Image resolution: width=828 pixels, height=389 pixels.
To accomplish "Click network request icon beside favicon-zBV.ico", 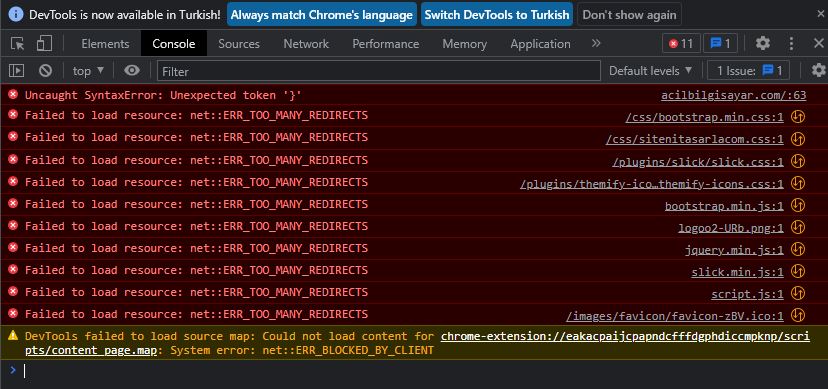I will pos(798,316).
